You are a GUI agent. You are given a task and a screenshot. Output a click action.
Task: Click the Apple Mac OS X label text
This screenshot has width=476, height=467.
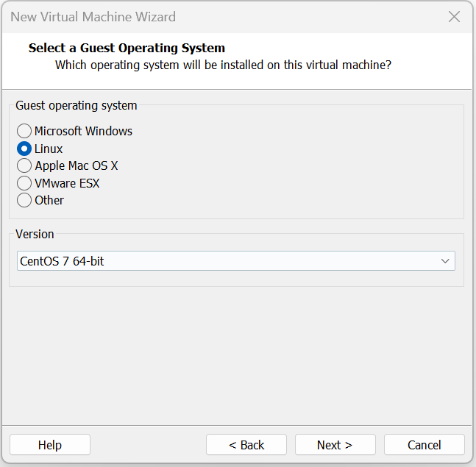(77, 165)
